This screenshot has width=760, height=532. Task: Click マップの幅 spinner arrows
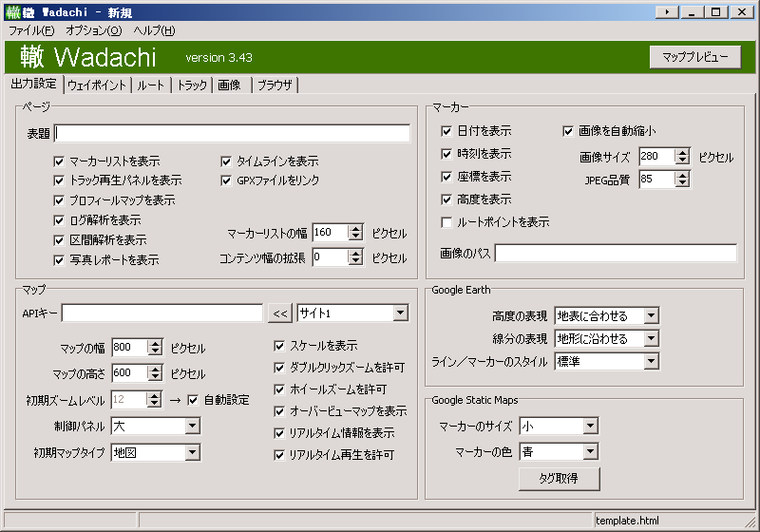coord(155,348)
